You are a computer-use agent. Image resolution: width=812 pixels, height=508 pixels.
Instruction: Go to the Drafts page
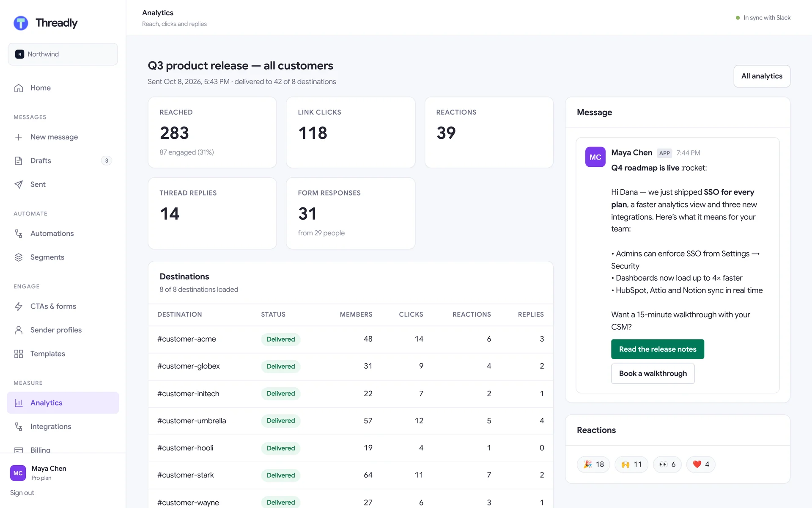click(63, 161)
